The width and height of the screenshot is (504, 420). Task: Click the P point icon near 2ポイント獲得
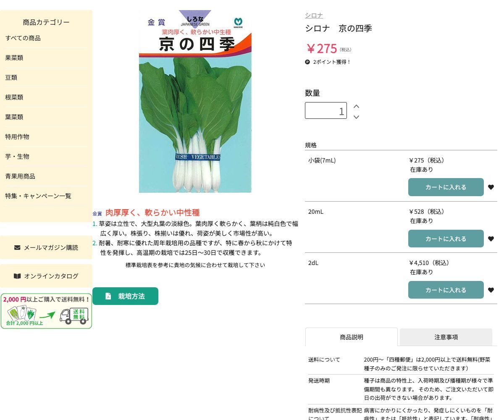307,62
